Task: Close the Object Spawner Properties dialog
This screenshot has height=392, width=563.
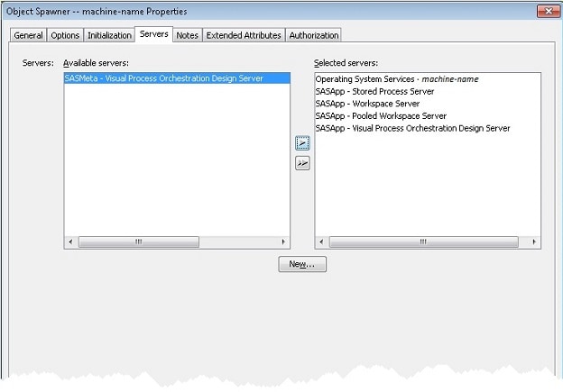Action: click(x=549, y=11)
